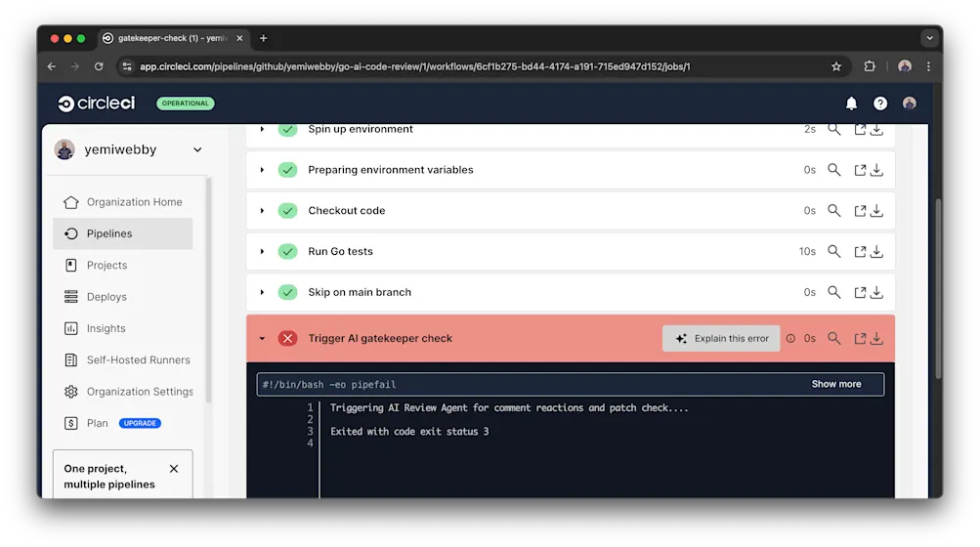The image size is (980, 547).
Task: Search the Run Go tests output
Action: click(x=833, y=251)
